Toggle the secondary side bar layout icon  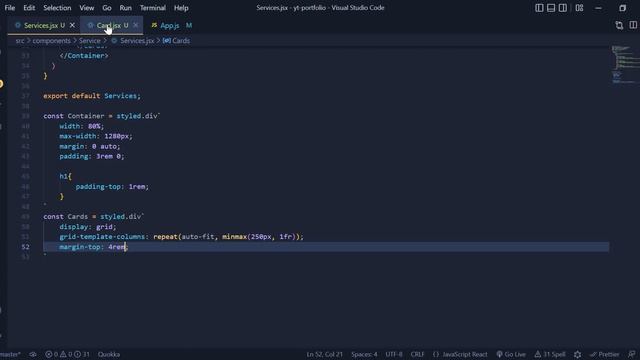[562, 8]
